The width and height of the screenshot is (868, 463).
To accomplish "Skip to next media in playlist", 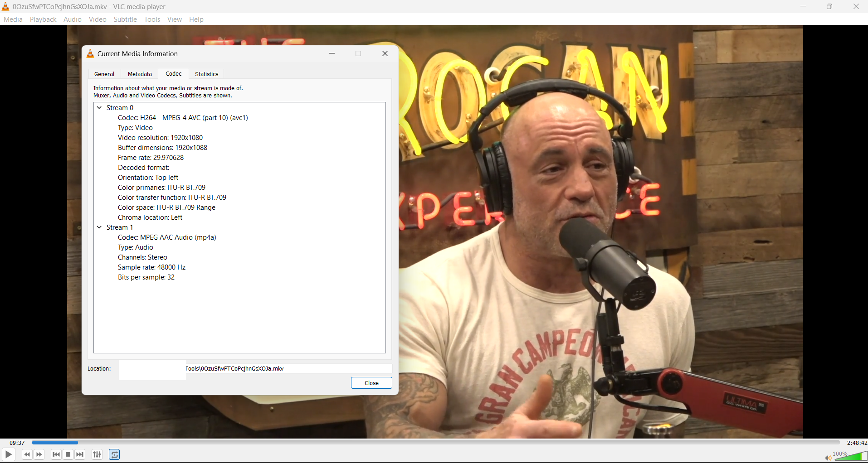I will [x=80, y=454].
